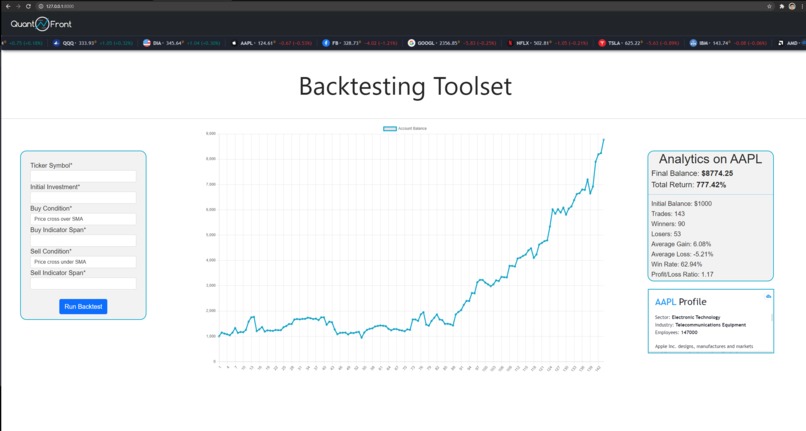Click the Industry: Telecommunications Equipment line

point(701,325)
